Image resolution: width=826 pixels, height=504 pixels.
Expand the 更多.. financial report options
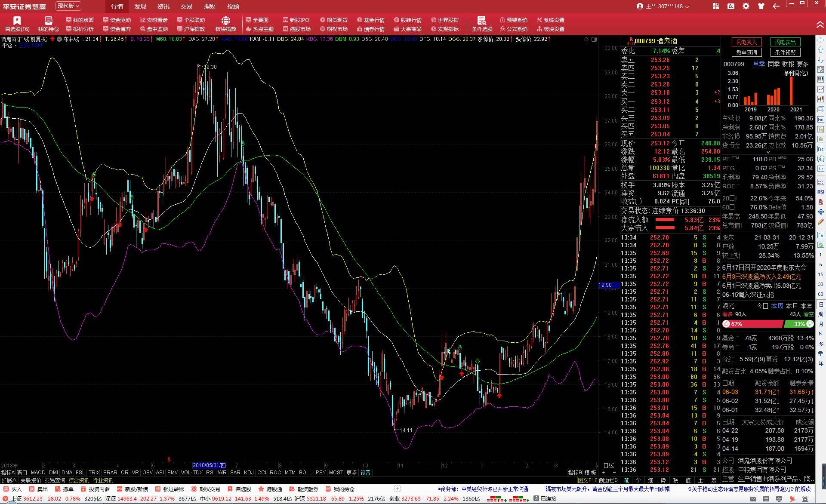tap(804, 64)
